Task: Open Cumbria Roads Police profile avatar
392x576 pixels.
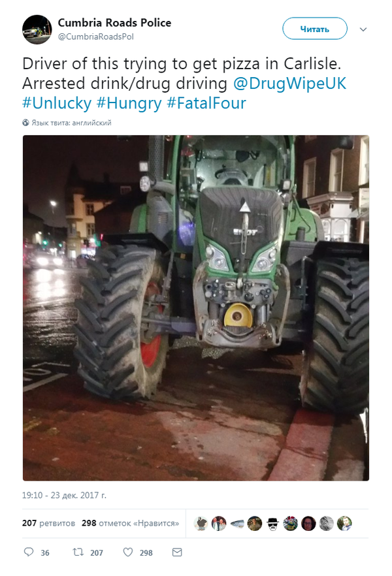Action: click(x=37, y=29)
